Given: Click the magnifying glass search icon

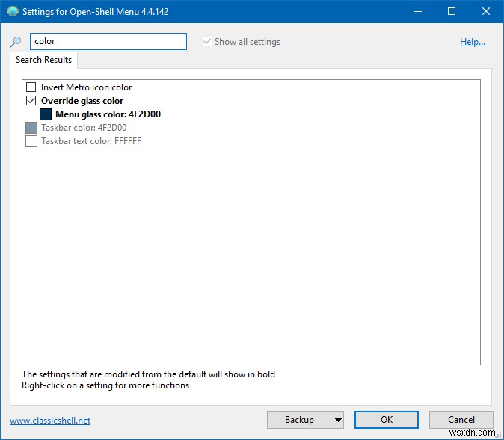Looking at the screenshot, I should click(x=16, y=42).
